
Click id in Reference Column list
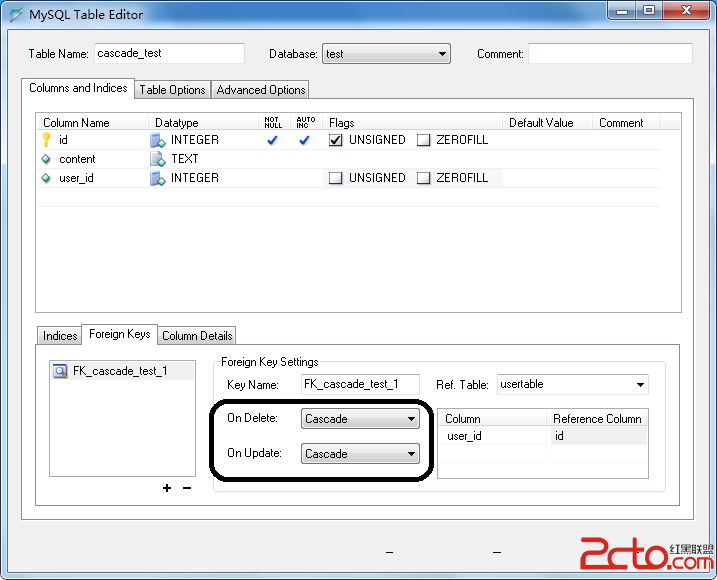(x=559, y=436)
